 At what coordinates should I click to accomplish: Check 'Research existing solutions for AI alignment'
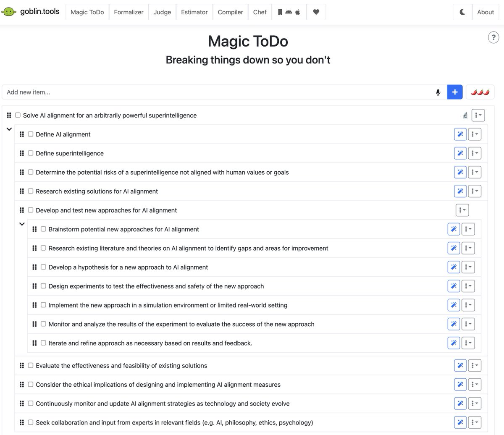click(x=31, y=191)
